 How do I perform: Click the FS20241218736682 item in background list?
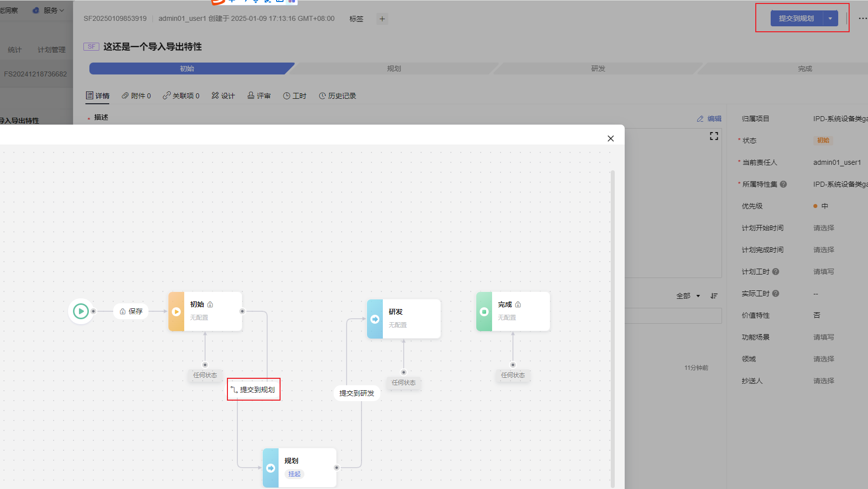coord(35,74)
